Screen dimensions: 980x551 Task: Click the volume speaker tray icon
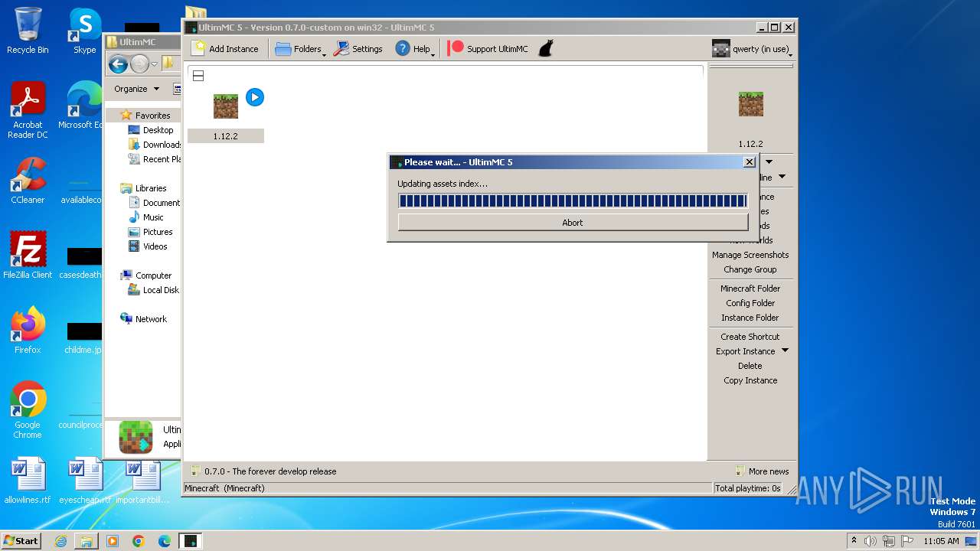(x=871, y=541)
